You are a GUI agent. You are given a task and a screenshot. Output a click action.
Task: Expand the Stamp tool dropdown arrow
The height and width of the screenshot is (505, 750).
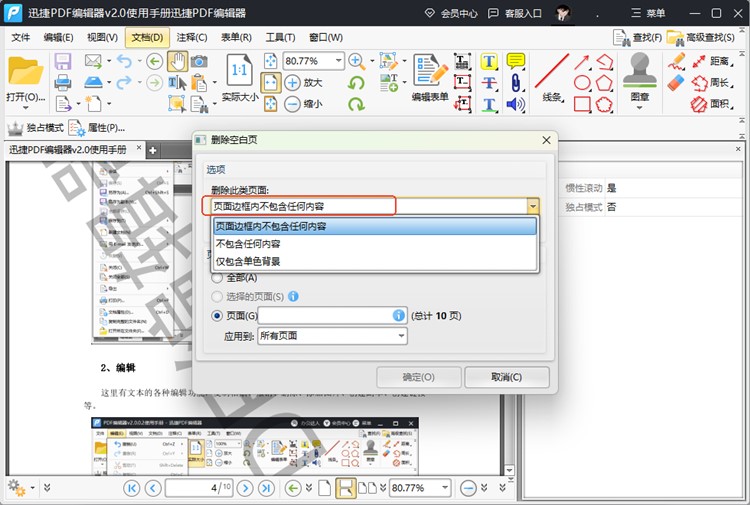(x=640, y=108)
